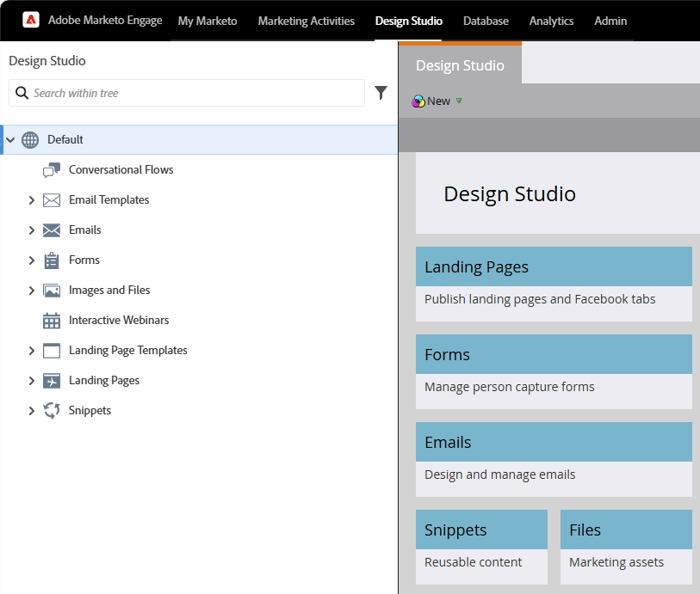700x594 pixels.
Task: Select Design Studio in top navigation
Action: 408,21
